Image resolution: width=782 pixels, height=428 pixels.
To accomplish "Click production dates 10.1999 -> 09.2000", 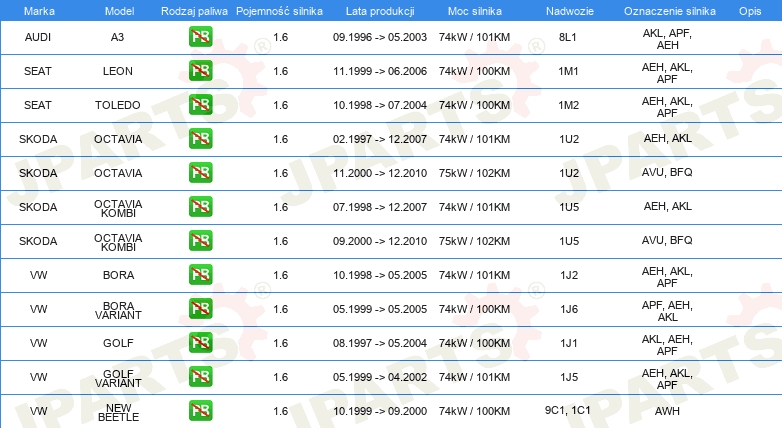I will (x=380, y=411).
